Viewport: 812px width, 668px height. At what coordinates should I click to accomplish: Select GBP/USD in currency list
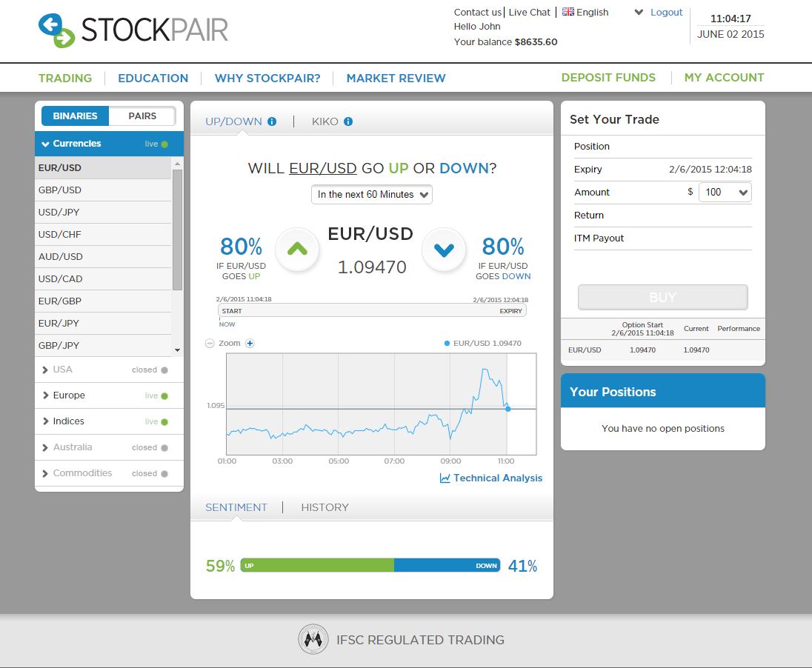tap(103, 190)
